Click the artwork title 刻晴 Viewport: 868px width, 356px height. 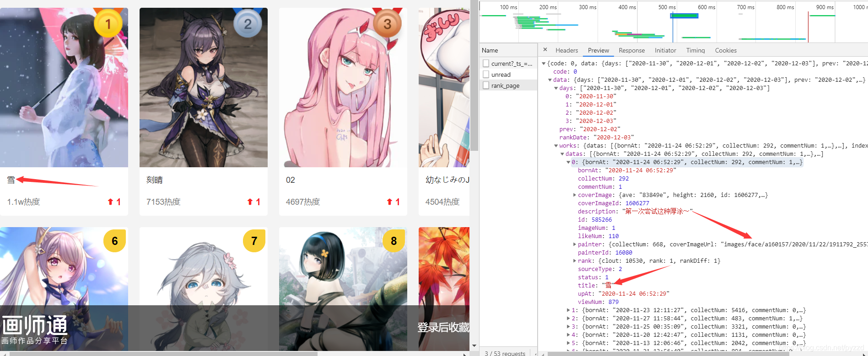[155, 180]
